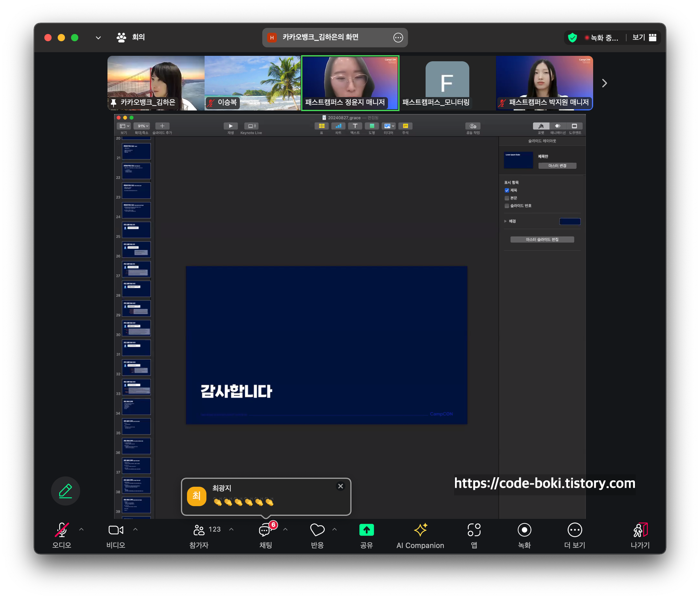Open the 더 보기 more menu

[x=574, y=530]
